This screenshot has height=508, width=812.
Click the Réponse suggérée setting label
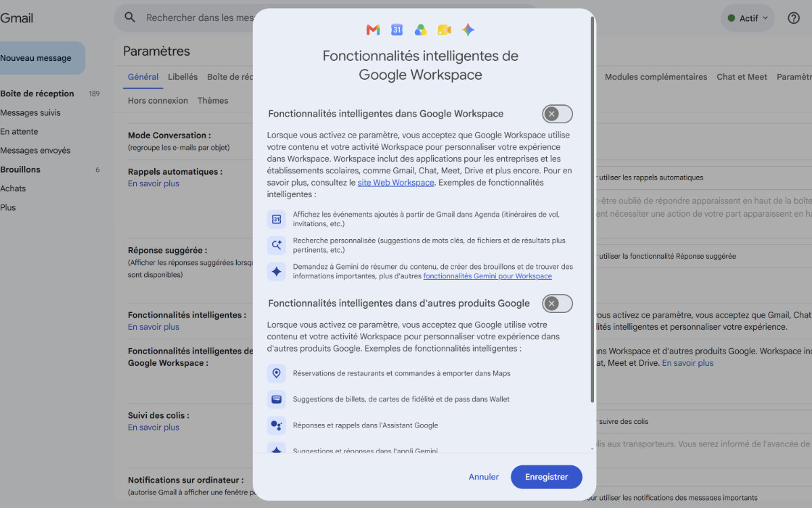coord(167,251)
